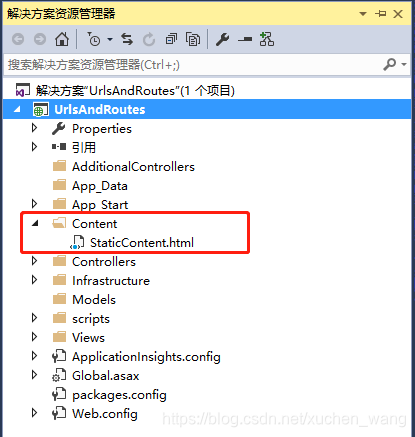Select the Content folder name
Screen dimensions: 415x437
point(94,223)
